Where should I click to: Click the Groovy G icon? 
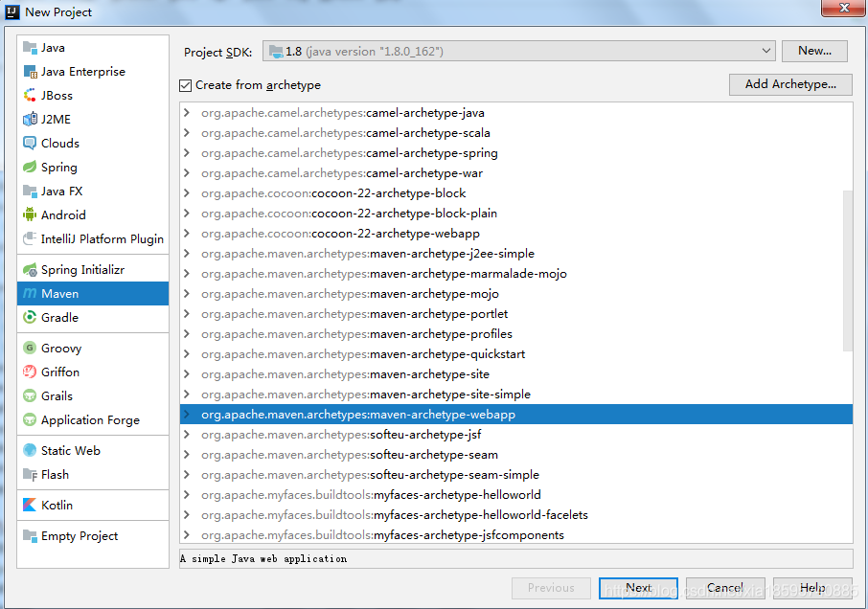[x=30, y=348]
